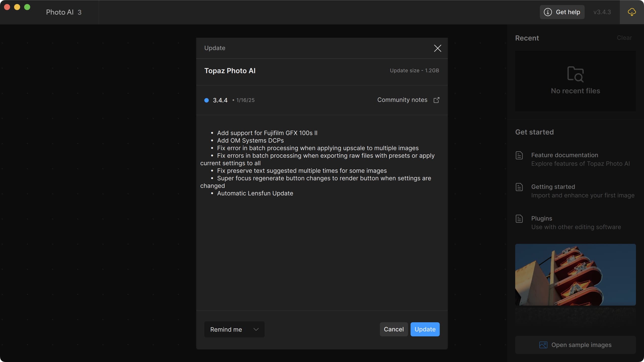The image size is (644, 362).
Task: Click the cloud download update icon
Action: [x=632, y=12]
